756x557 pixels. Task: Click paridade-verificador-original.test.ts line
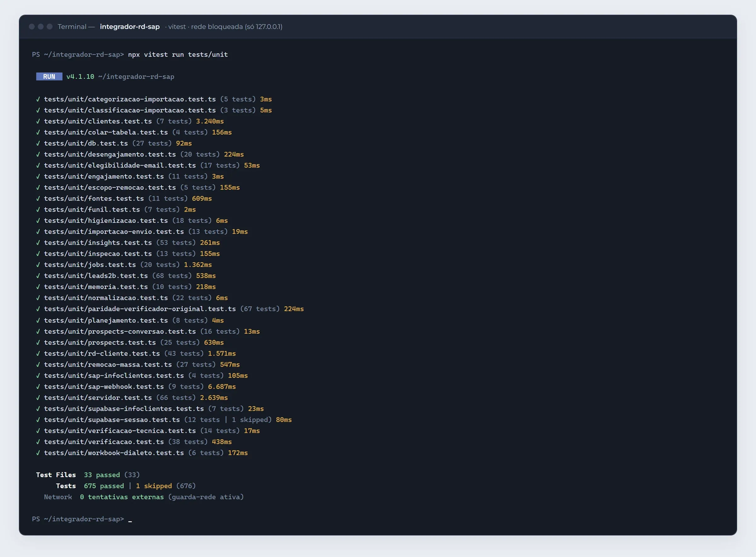(170, 309)
